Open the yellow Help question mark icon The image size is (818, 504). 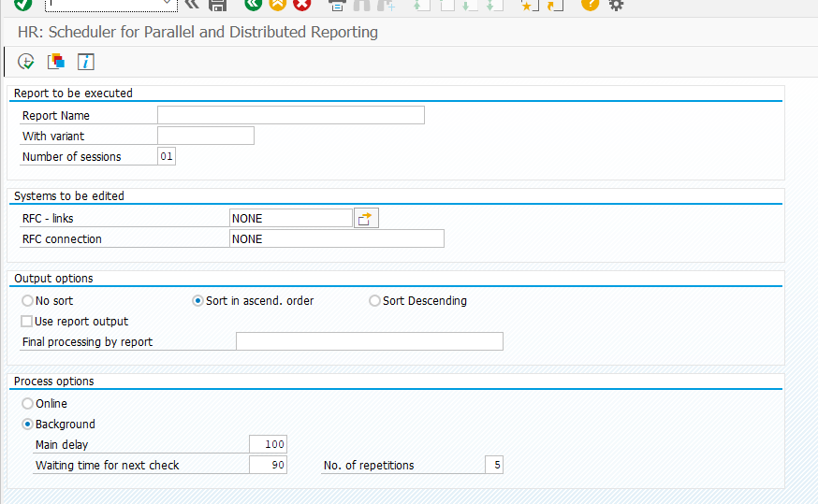(590, 5)
